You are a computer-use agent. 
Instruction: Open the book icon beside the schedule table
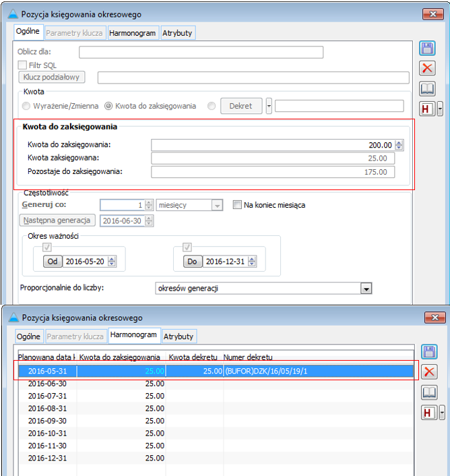(x=427, y=392)
